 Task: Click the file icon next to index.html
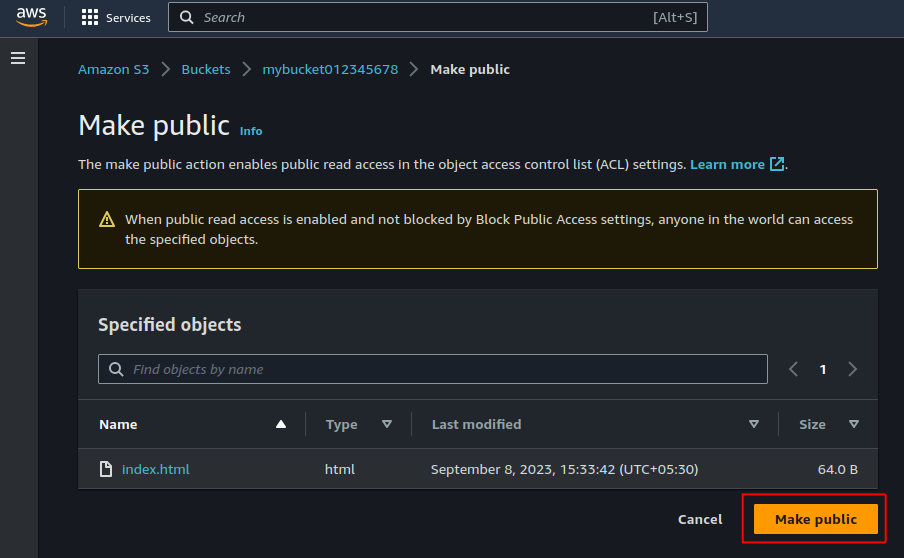106,469
